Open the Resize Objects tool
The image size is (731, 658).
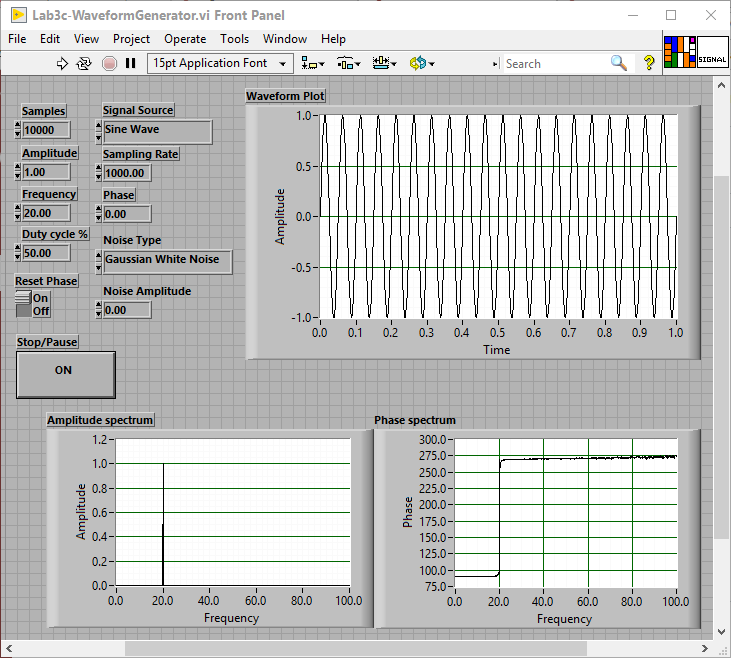(x=384, y=63)
